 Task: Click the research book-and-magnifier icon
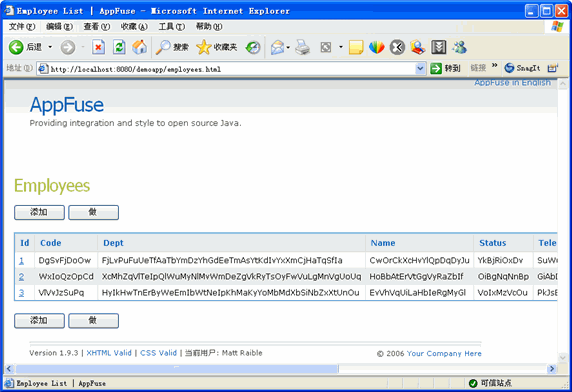[x=418, y=47]
